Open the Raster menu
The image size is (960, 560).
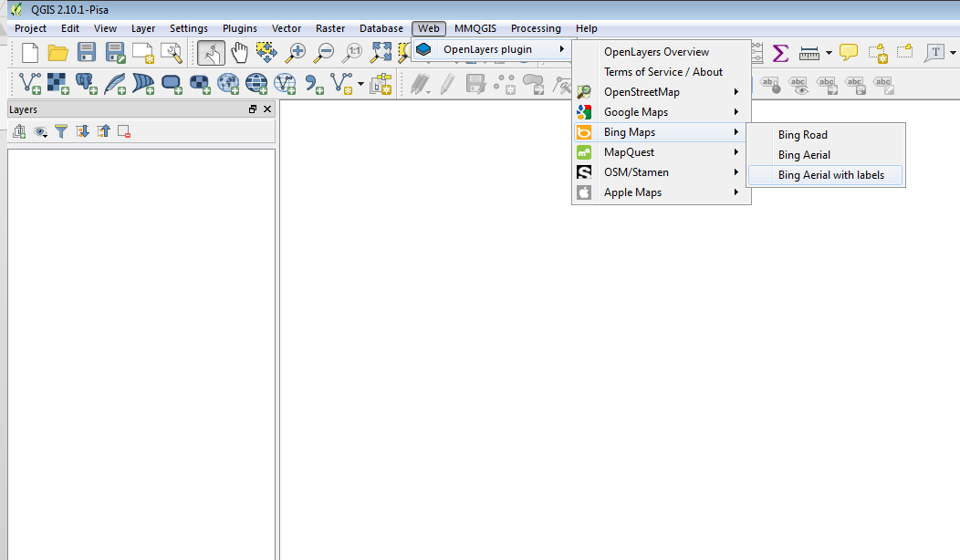330,28
